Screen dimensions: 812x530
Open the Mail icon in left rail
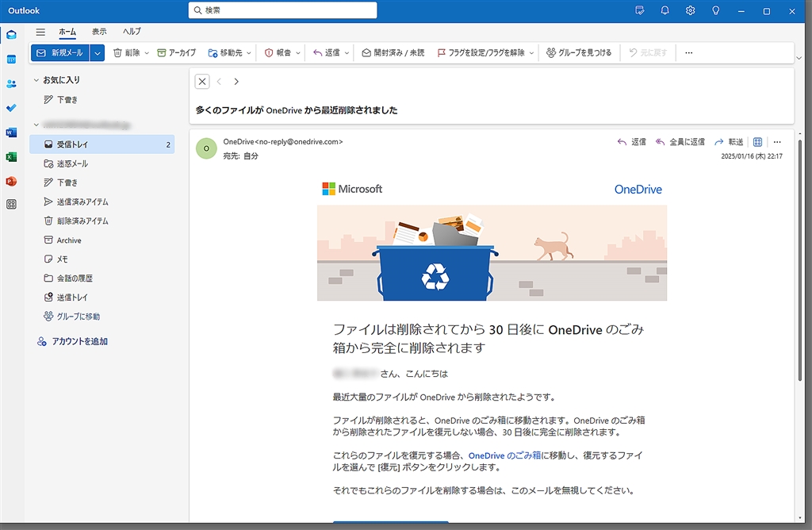click(x=11, y=35)
